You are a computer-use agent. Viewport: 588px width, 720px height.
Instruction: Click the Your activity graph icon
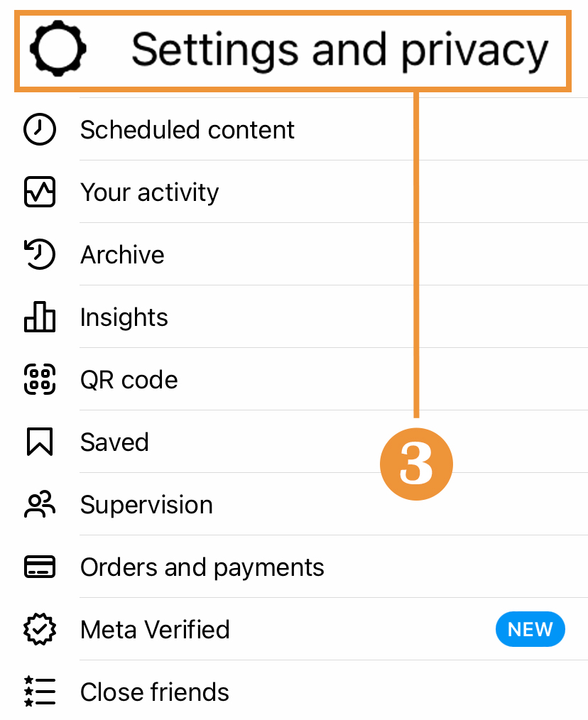point(40,192)
